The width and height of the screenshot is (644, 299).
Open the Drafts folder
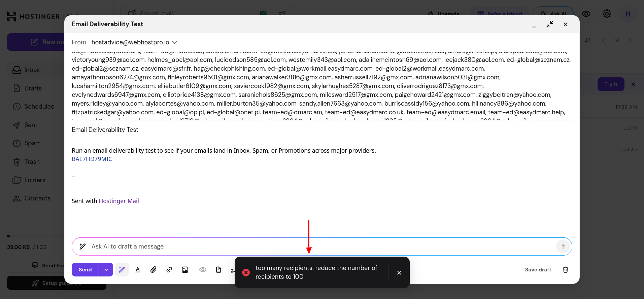tap(33, 88)
